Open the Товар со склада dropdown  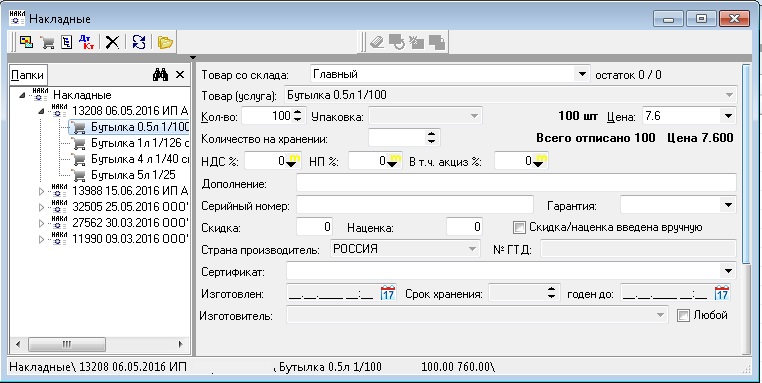[x=582, y=74]
